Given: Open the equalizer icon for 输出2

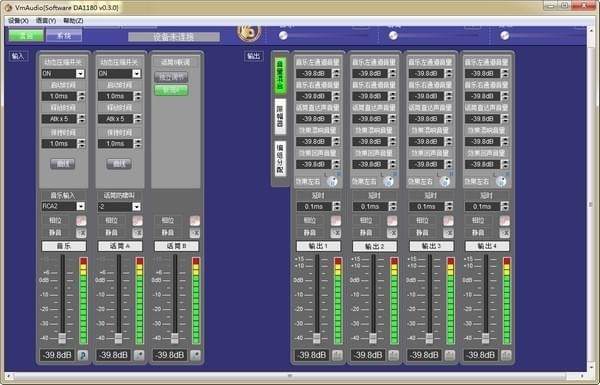Looking at the screenshot, I should tap(393, 355).
